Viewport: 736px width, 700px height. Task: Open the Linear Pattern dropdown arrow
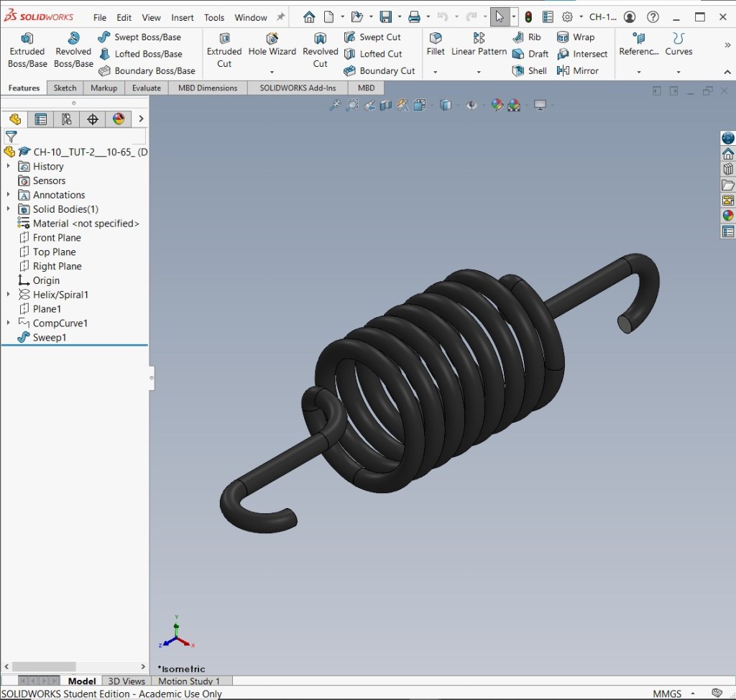pos(479,72)
